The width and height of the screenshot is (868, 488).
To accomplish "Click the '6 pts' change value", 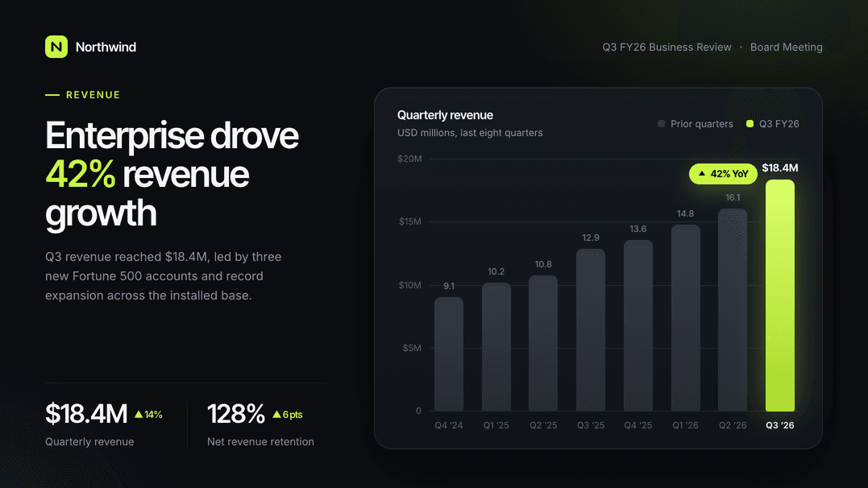I will pos(293,415).
